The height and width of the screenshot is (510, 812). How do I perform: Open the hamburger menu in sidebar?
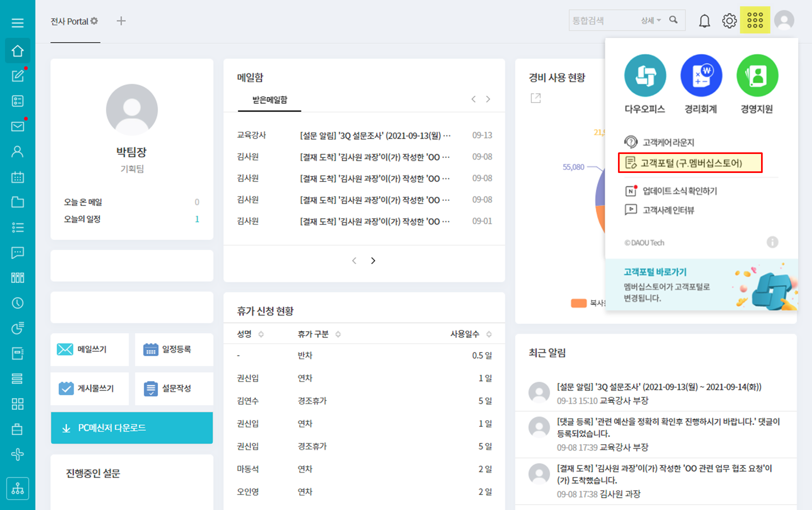pyautogui.click(x=17, y=23)
